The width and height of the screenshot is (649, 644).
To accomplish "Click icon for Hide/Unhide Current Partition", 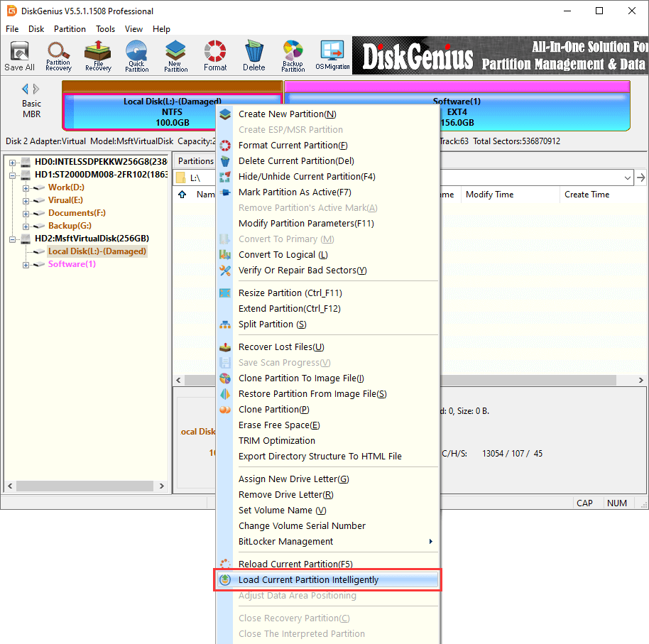I will [225, 177].
